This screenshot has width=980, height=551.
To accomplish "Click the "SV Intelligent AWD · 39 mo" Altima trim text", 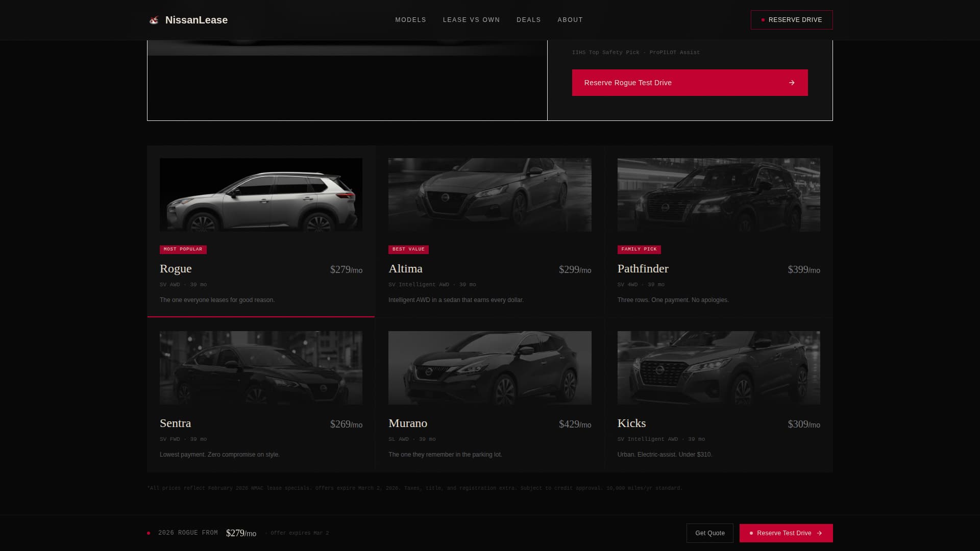I will pyautogui.click(x=432, y=285).
